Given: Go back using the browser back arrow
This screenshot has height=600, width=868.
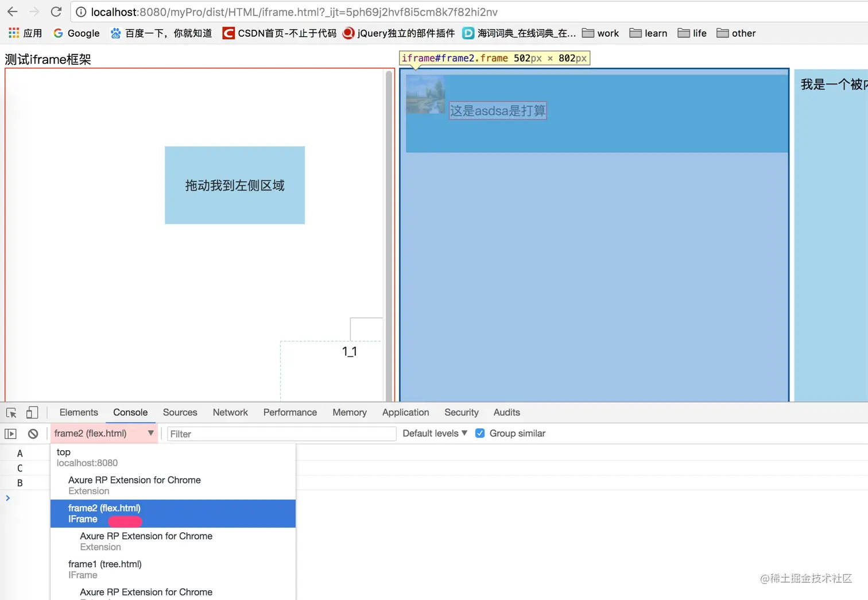Looking at the screenshot, I should tap(13, 11).
